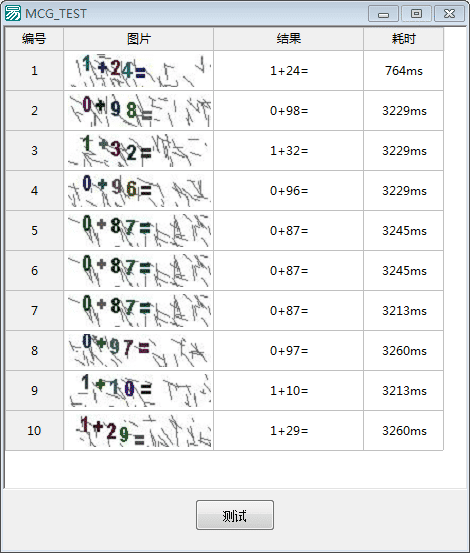This screenshot has height=553, width=470.
Task: Click the MCG_TEST app icon in title bar
Action: coord(13,13)
